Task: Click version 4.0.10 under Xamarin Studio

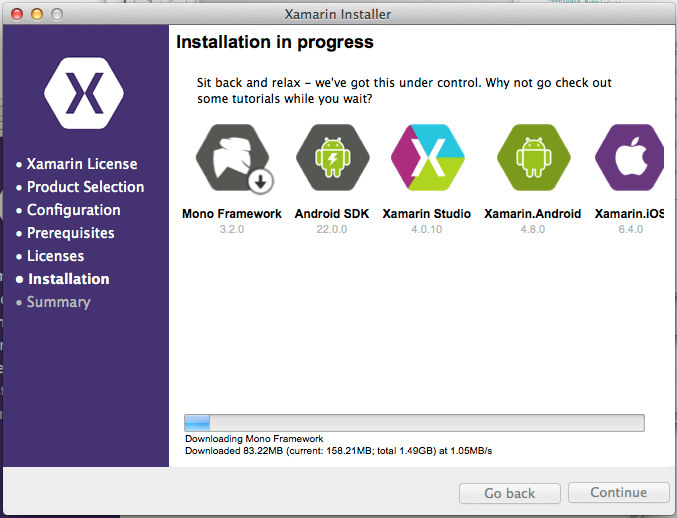Action: click(x=427, y=229)
